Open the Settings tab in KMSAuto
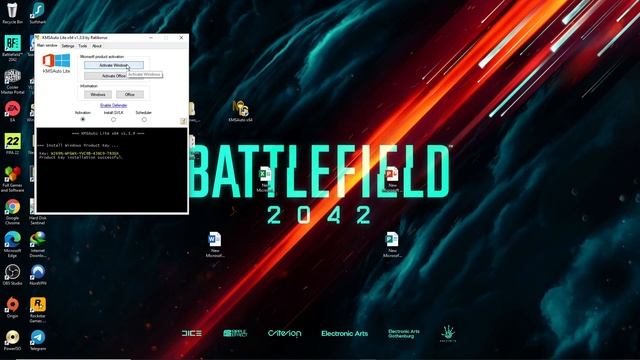 68,46
